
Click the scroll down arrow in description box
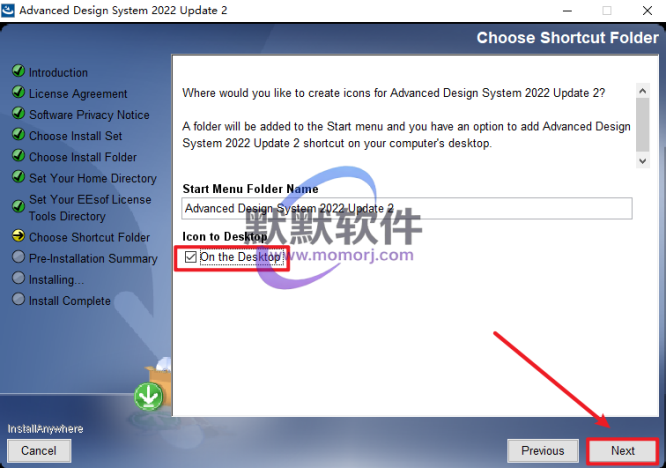pos(643,161)
